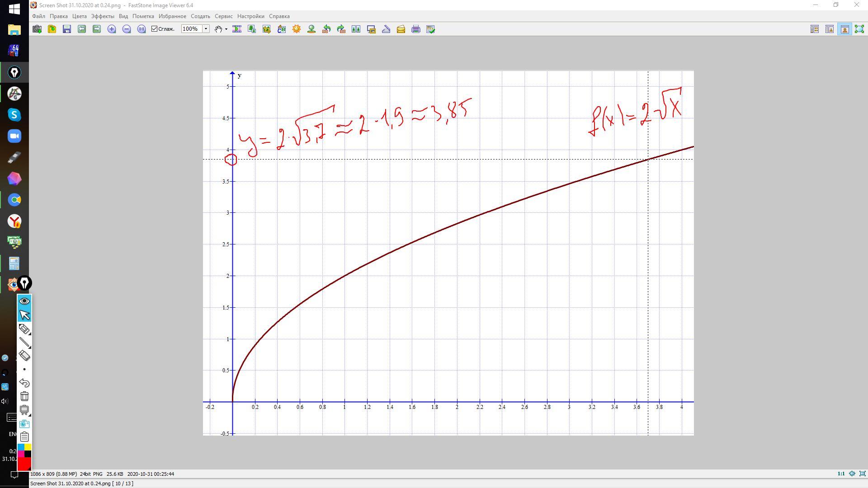Expand the hand tool dropdown arrow

click(x=226, y=29)
